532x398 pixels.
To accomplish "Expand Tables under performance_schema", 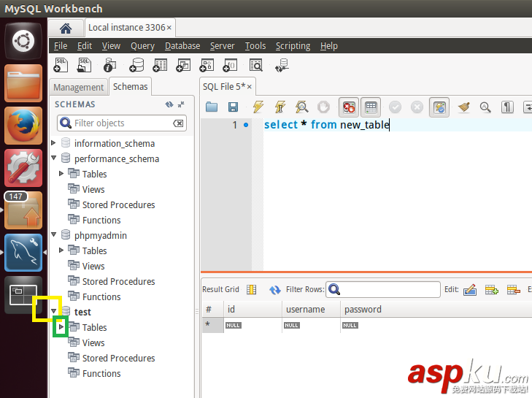I will pos(61,174).
